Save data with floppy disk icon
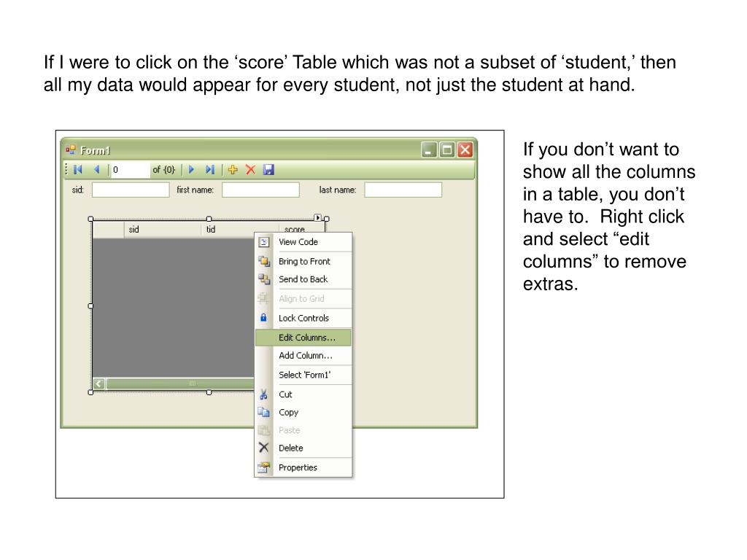The image size is (747, 560). (x=268, y=169)
